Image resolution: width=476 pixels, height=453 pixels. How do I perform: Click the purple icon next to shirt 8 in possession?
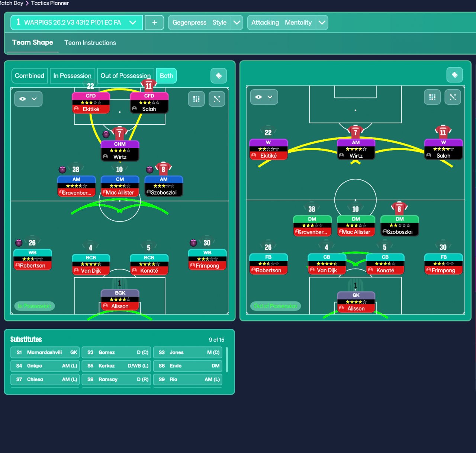point(149,170)
